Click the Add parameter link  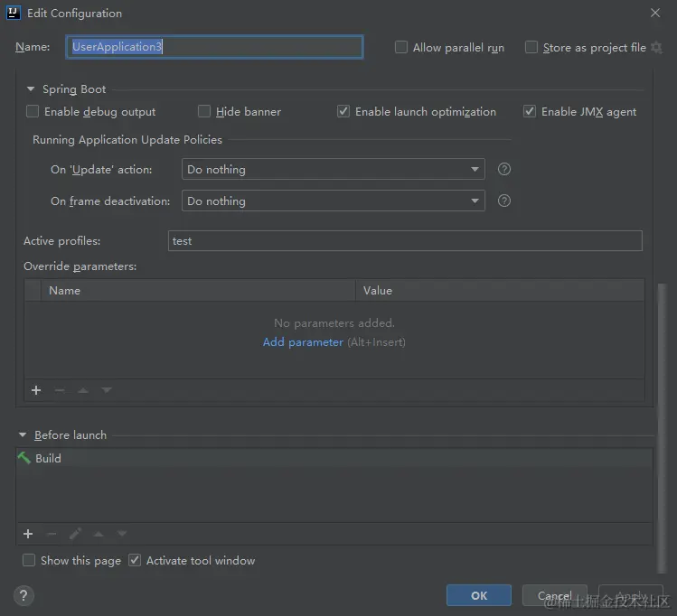point(303,342)
